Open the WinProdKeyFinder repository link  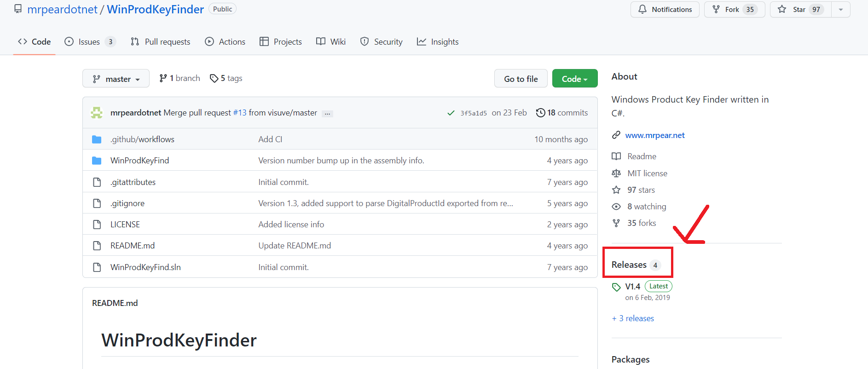pos(155,9)
